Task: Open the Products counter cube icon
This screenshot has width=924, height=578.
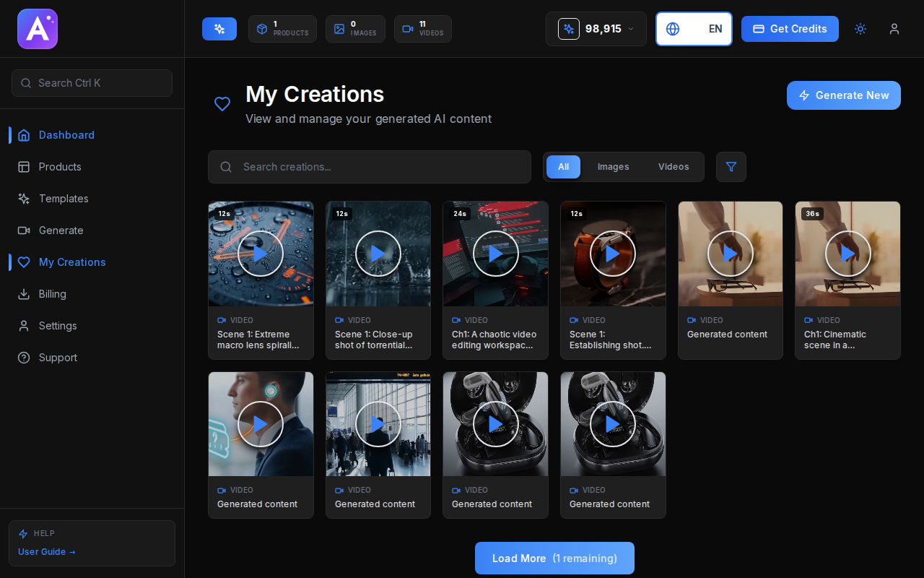Action: coord(262,29)
